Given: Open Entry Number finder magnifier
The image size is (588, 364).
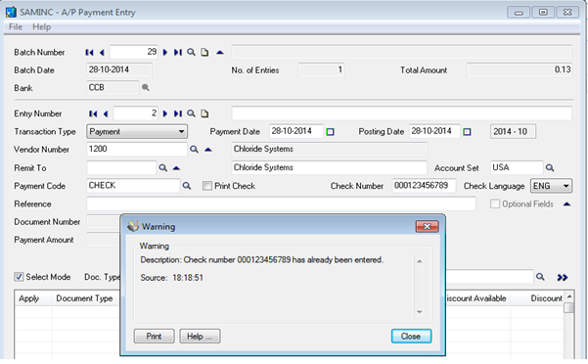Looking at the screenshot, I should [x=191, y=114].
